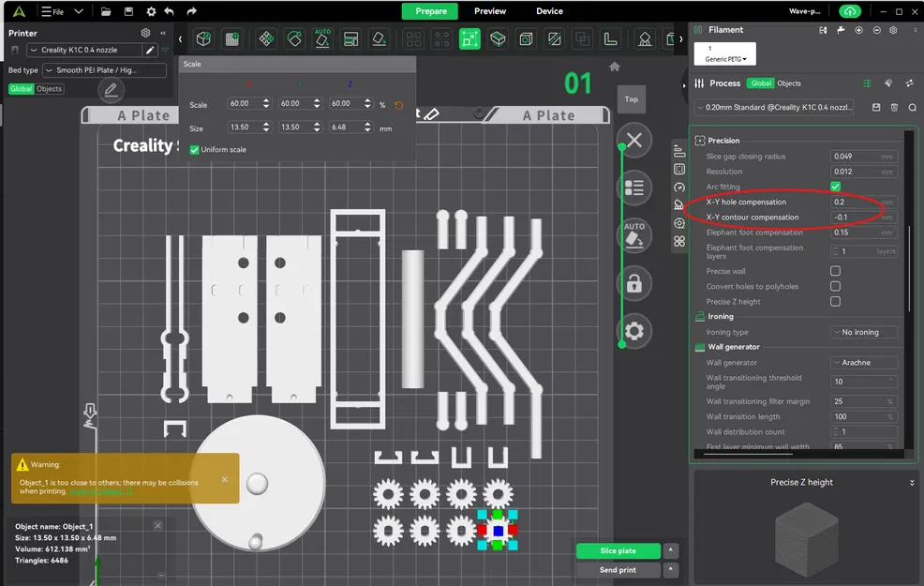
Task: Click the Send print button
Action: pos(618,570)
